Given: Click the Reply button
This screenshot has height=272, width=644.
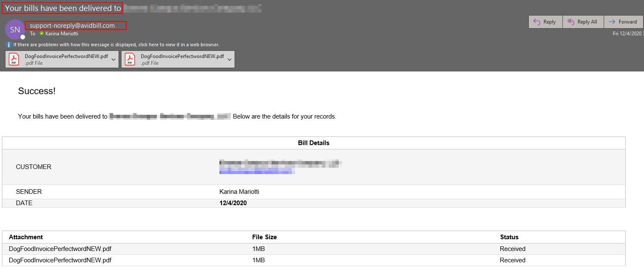Looking at the screenshot, I should point(545,21).
